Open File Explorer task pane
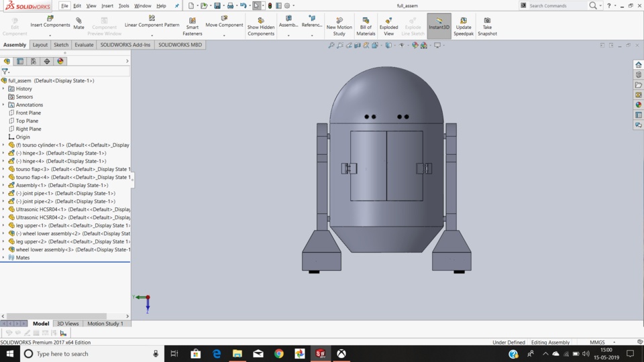 coord(638,85)
